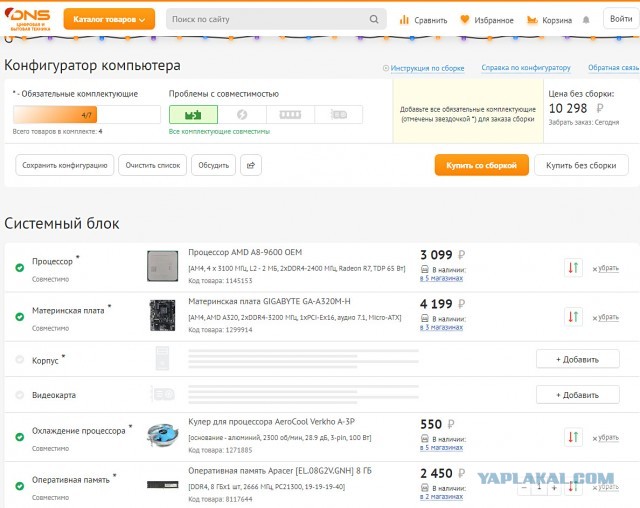Click the notifications bell icon

tap(586, 20)
